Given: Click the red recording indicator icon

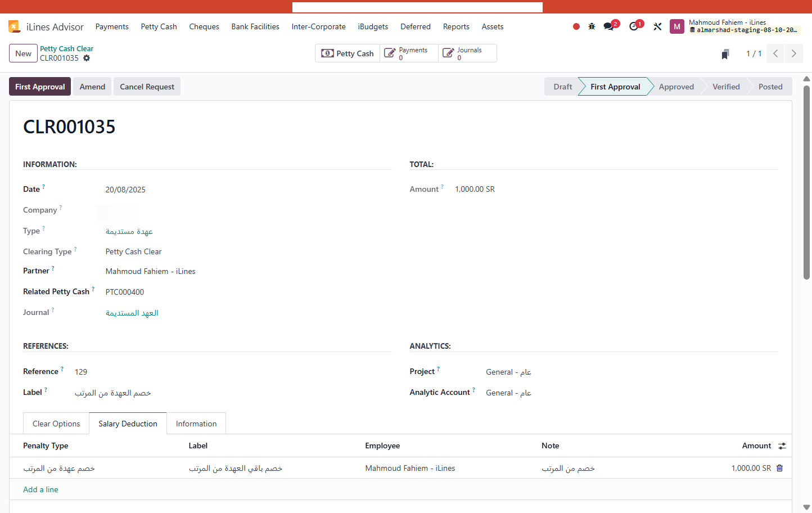Looking at the screenshot, I should (x=576, y=26).
